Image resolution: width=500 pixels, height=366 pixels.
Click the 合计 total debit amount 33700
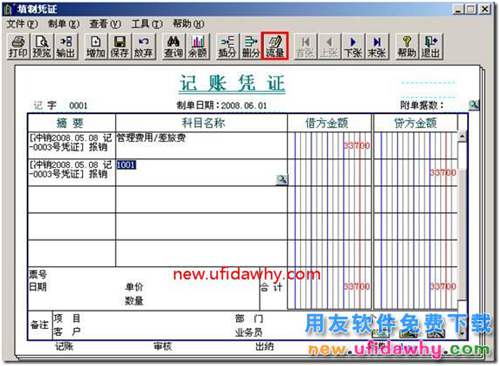point(357,286)
